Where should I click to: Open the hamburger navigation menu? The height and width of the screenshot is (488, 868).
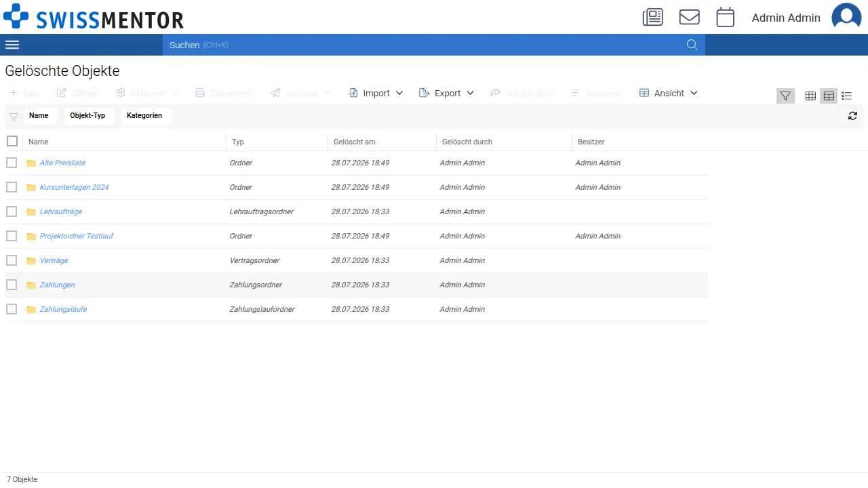pos(12,45)
